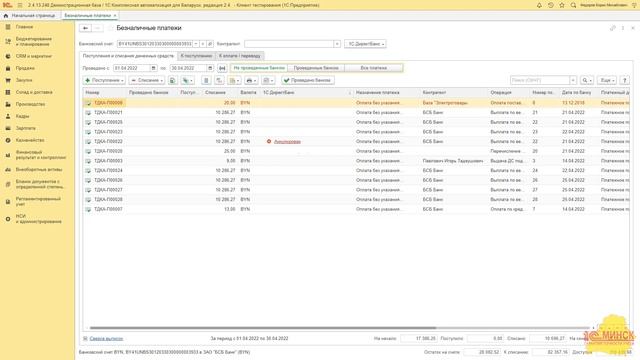Image resolution: width=640 pixels, height=360 pixels.
Task: Focus the Поиск search input field
Action: [x=540, y=80]
